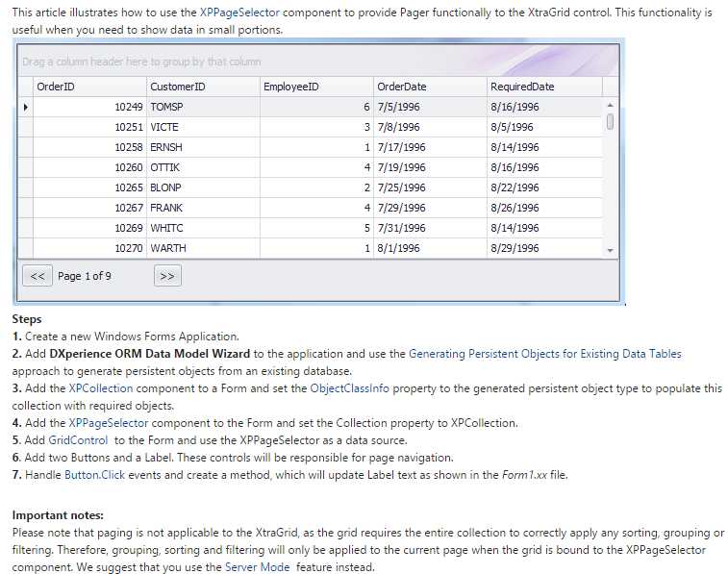Open the XPPageSelector link in step 4
The width and height of the screenshot is (728, 574).
pos(108,423)
